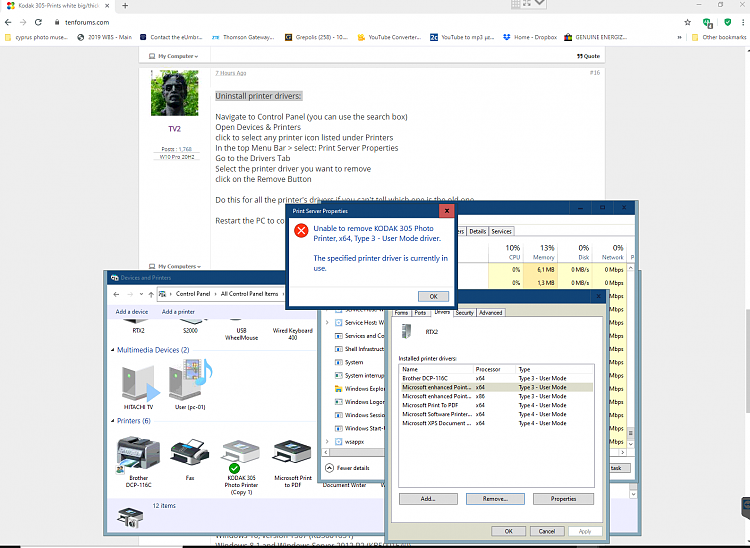The height and width of the screenshot is (548, 750).
Task: Collapse the Printers (6) group
Action: 113,421
